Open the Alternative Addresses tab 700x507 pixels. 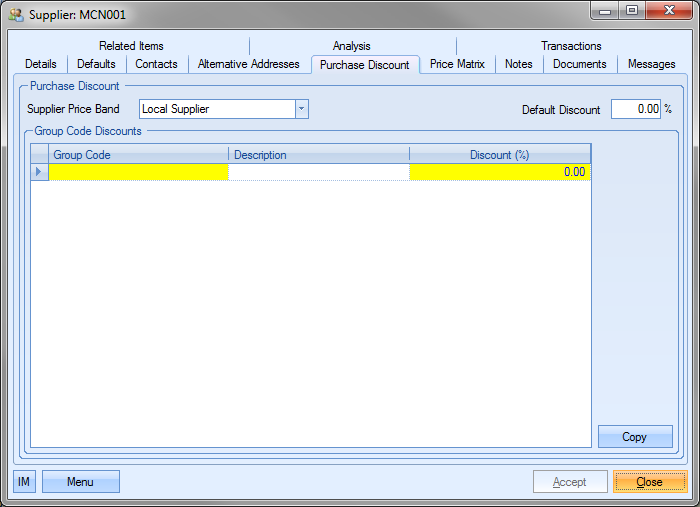(248, 64)
